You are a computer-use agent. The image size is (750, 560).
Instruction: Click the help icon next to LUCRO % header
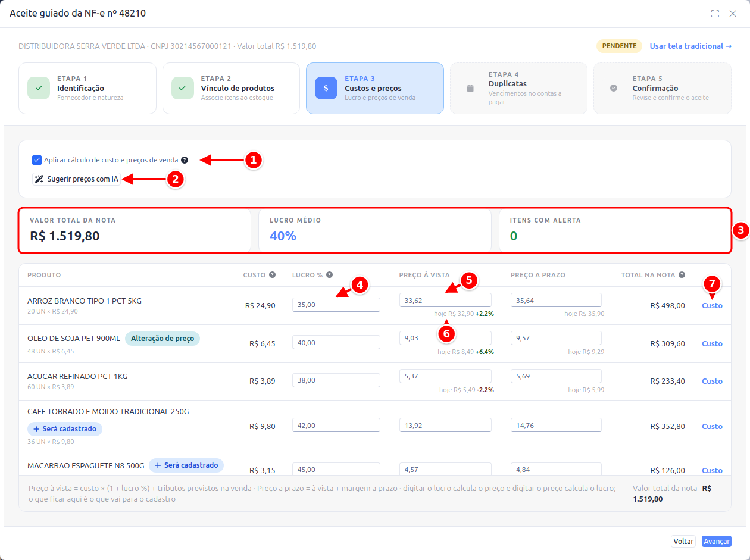pos(329,275)
